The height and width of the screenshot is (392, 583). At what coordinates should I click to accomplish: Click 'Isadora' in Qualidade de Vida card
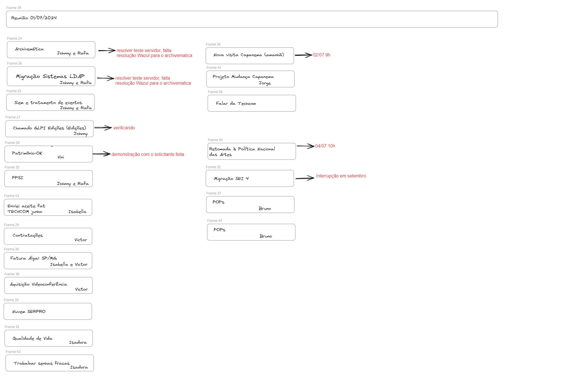tap(78, 343)
